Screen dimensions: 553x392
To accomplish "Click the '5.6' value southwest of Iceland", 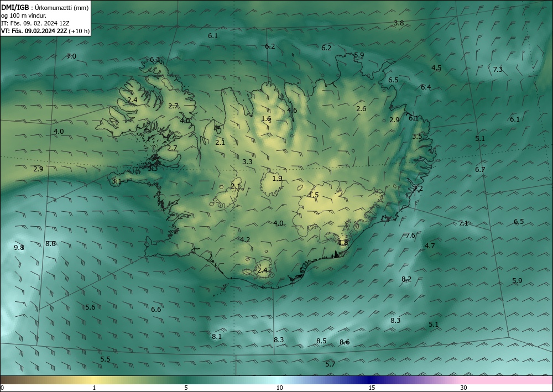I will pos(90,307).
